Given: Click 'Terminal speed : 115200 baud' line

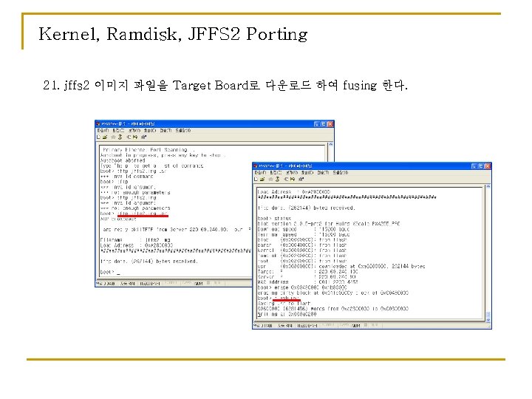Looking at the screenshot, I should coord(304,234).
